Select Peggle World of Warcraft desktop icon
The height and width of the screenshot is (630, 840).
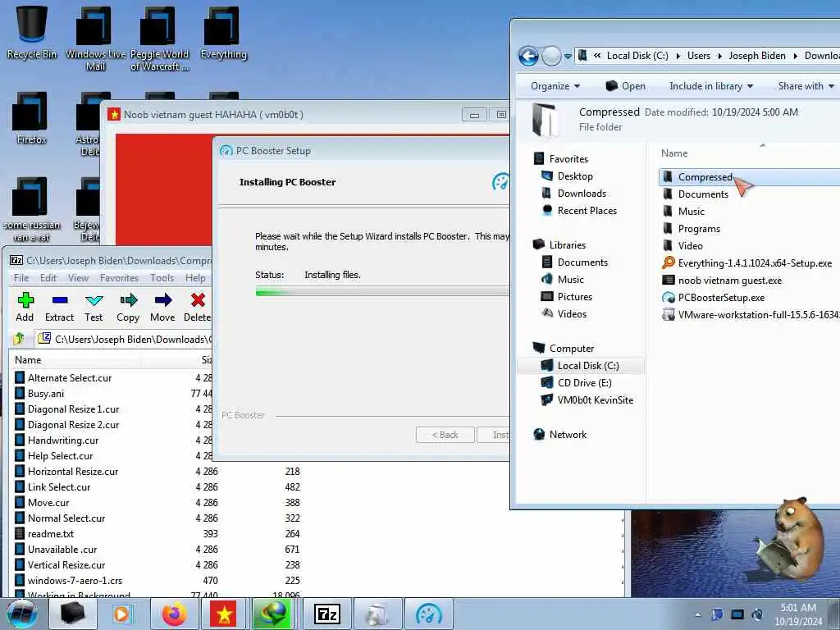[x=160, y=38]
